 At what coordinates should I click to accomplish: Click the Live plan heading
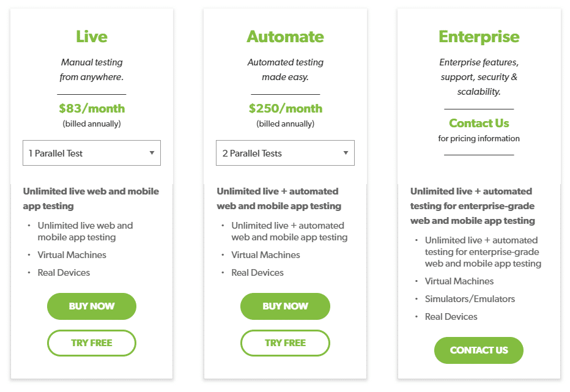91,36
